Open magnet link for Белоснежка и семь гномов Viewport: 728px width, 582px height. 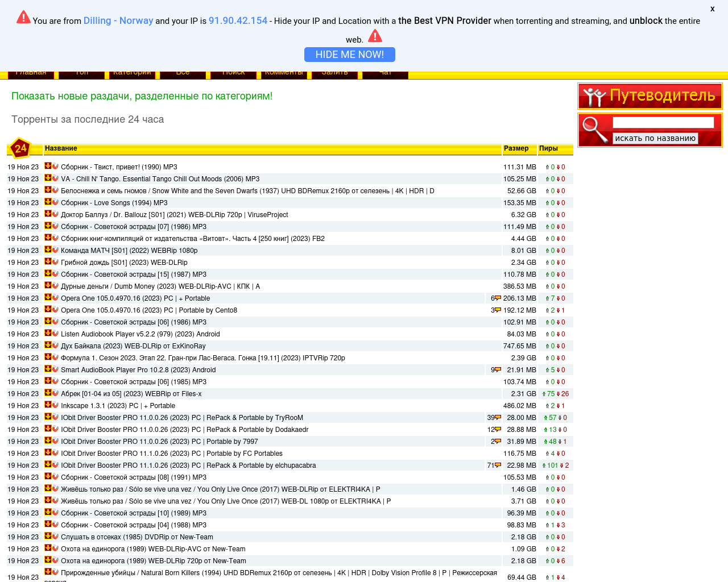point(55,190)
